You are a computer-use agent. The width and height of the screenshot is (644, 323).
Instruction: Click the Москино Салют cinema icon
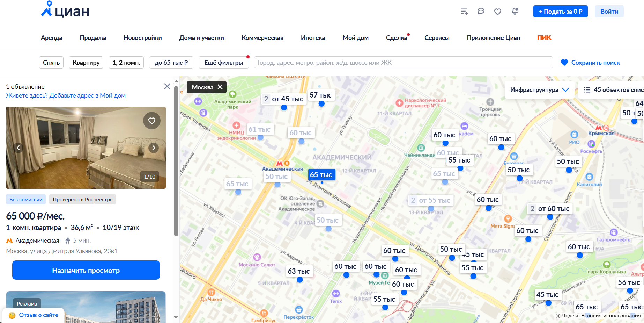(x=257, y=258)
